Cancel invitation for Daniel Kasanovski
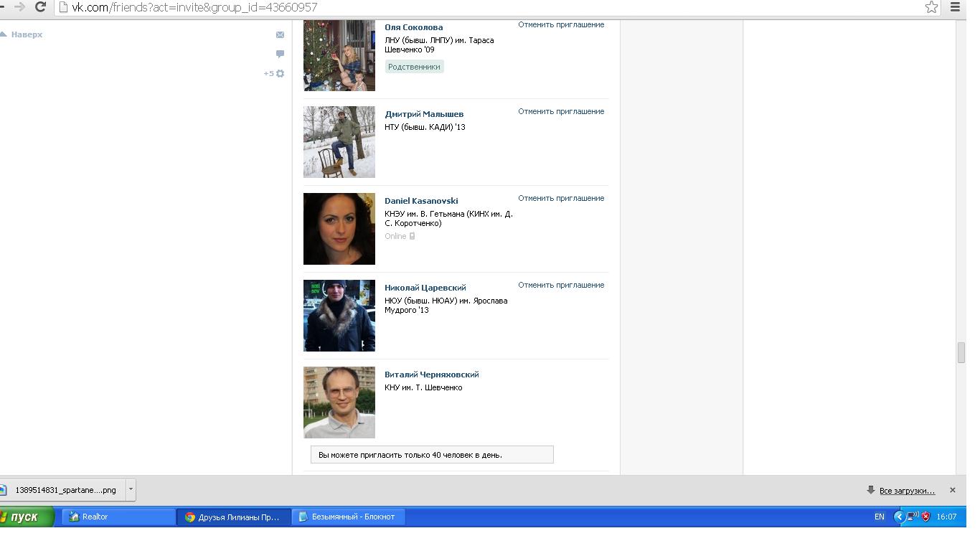980x551 pixels. tap(561, 198)
